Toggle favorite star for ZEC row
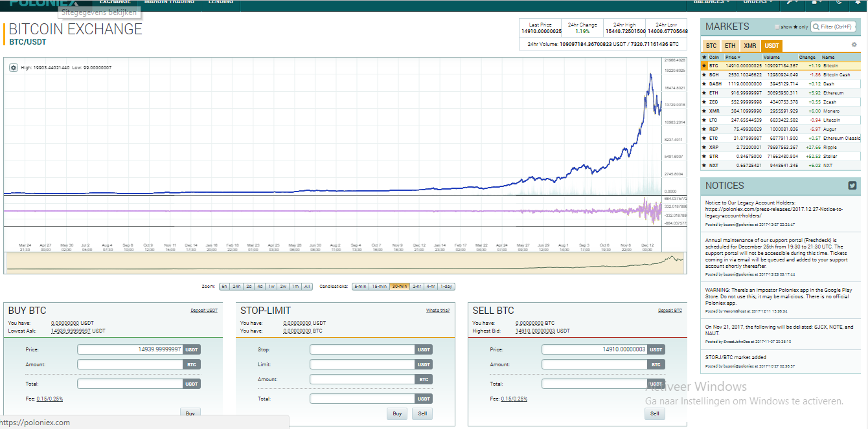868x429 pixels. pos(705,102)
